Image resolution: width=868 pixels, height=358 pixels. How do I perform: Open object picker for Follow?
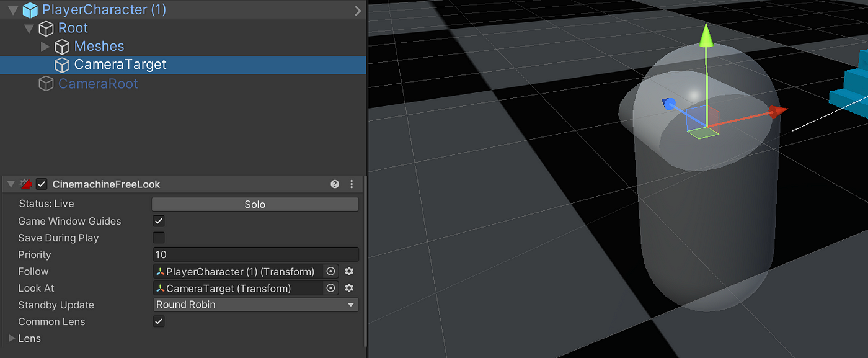click(x=331, y=272)
